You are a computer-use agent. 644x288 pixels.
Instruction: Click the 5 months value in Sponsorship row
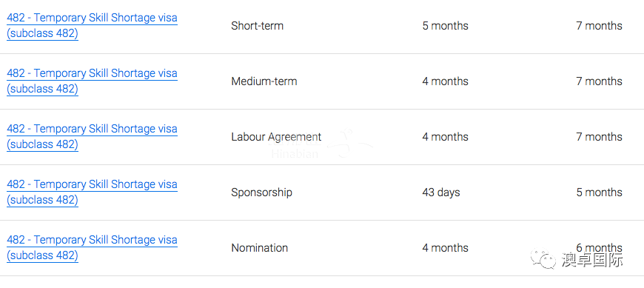click(600, 192)
